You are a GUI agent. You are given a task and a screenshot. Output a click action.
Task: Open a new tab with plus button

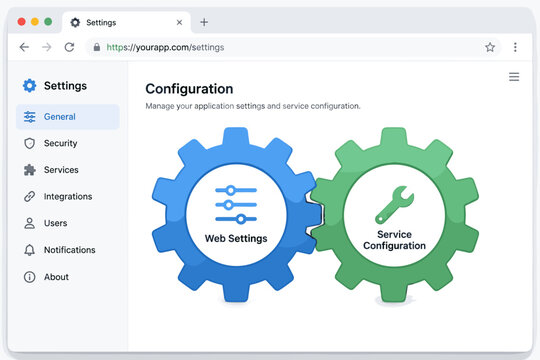(204, 22)
